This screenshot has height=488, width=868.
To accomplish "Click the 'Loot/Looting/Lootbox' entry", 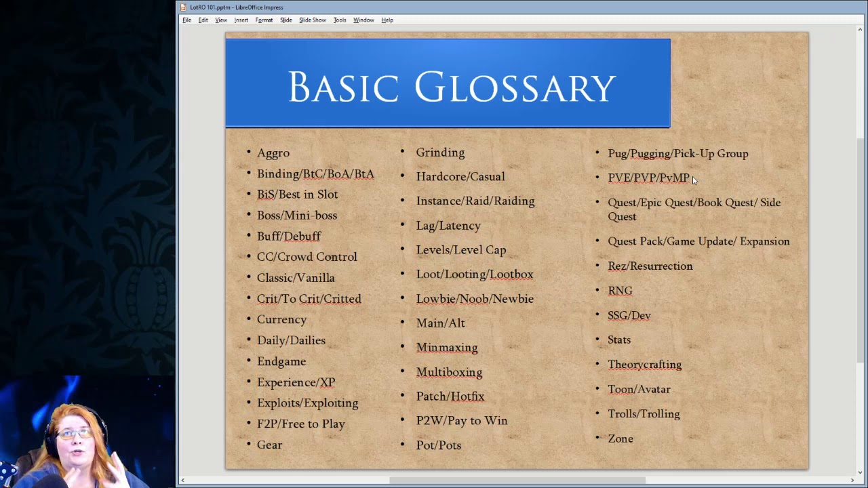I will [475, 274].
